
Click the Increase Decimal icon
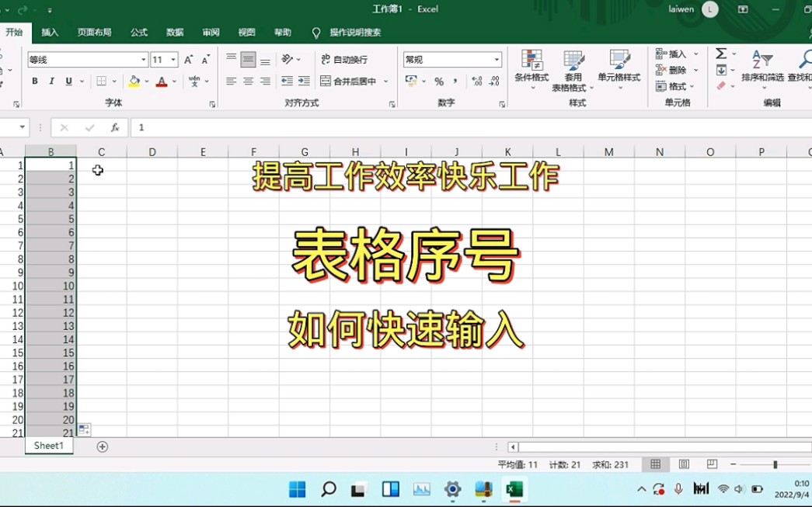tap(476, 81)
